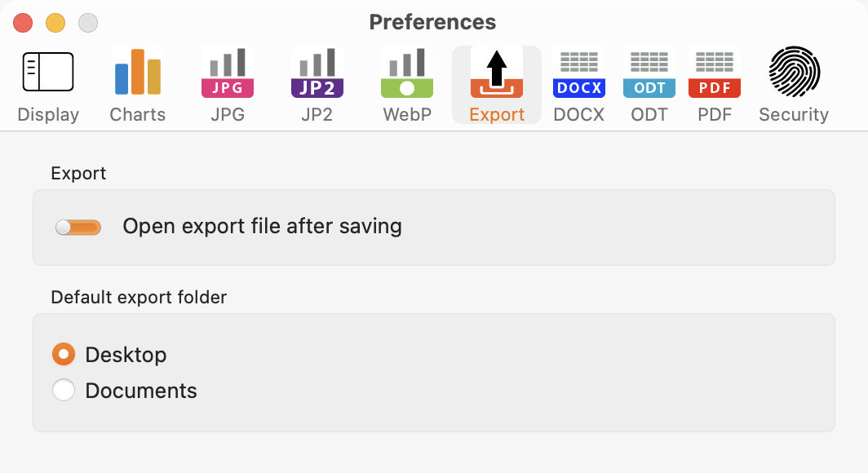The width and height of the screenshot is (868, 473).
Task: Switch to the Security tab label
Action: pyautogui.click(x=794, y=115)
